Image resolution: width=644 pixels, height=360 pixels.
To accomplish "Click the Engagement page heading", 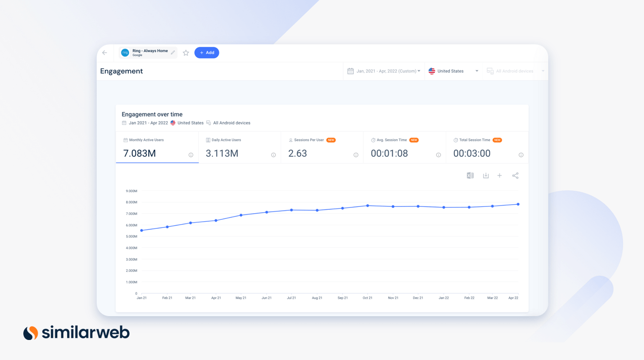I will point(121,71).
